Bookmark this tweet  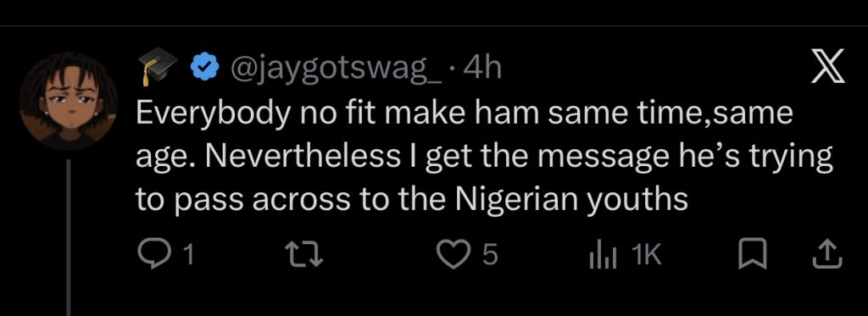(x=753, y=256)
